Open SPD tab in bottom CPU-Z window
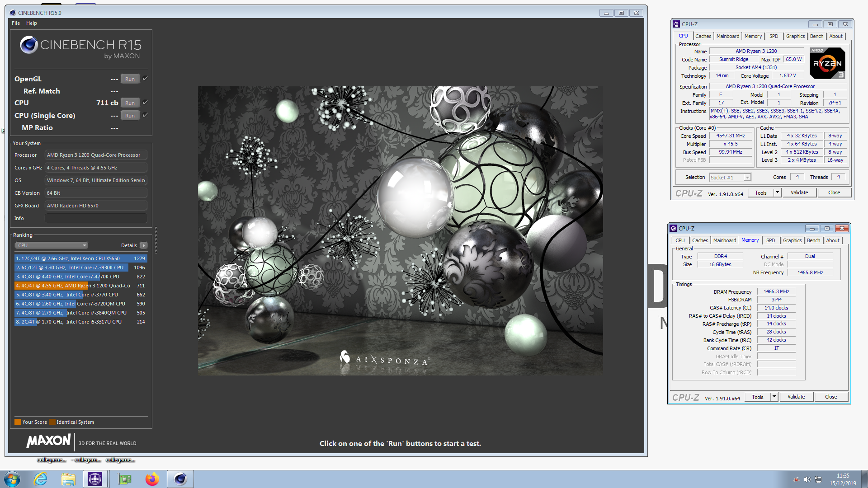The width and height of the screenshot is (868, 488). (x=771, y=240)
